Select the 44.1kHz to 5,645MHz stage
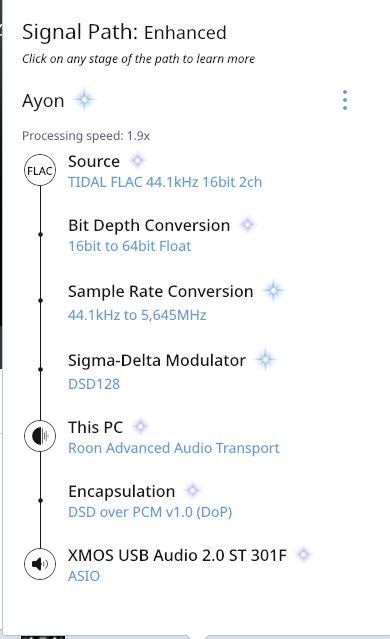This screenshot has height=639, width=390. click(x=137, y=315)
